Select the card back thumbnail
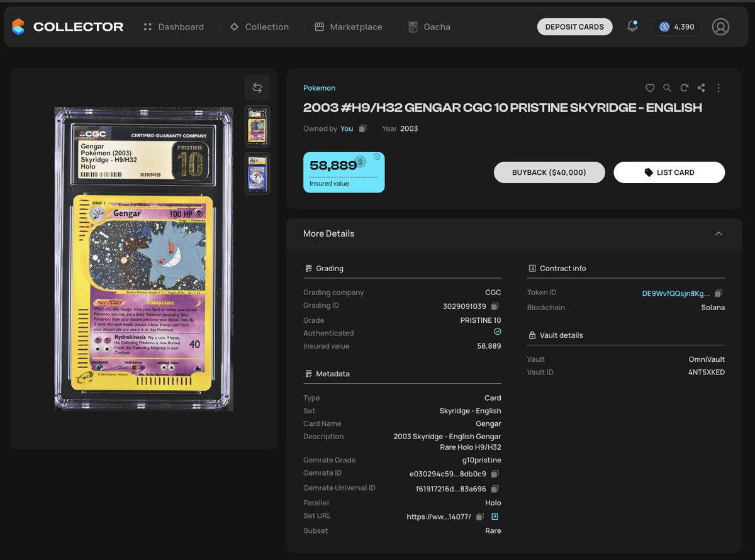755x560 pixels. [x=257, y=173]
